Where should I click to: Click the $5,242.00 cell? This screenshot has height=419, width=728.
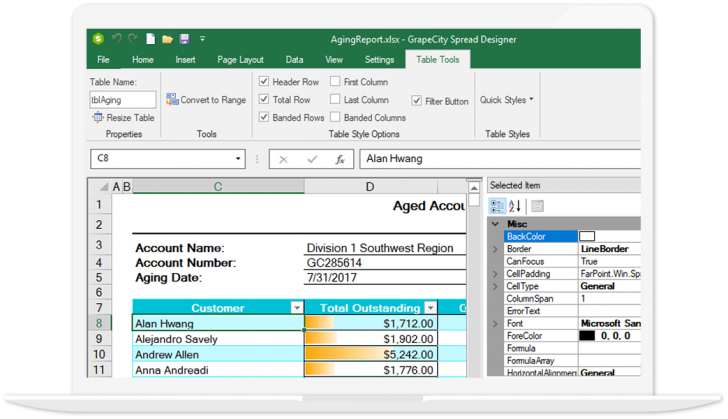(371, 354)
